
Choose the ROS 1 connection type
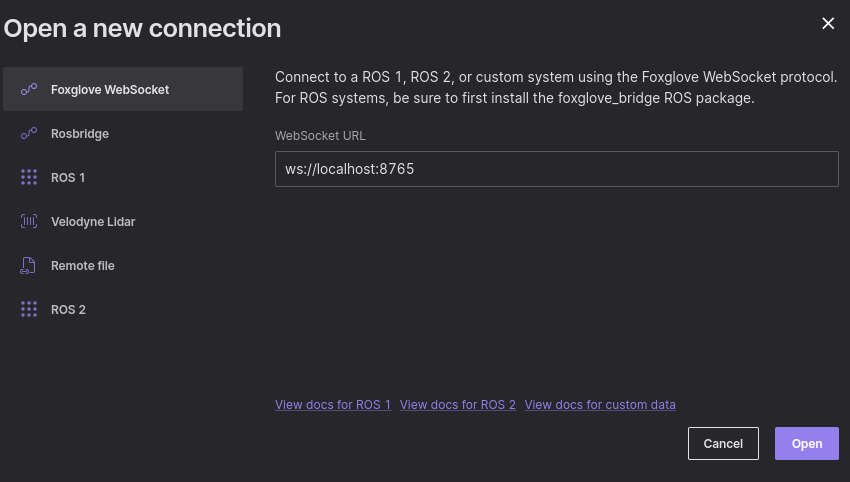click(68, 177)
